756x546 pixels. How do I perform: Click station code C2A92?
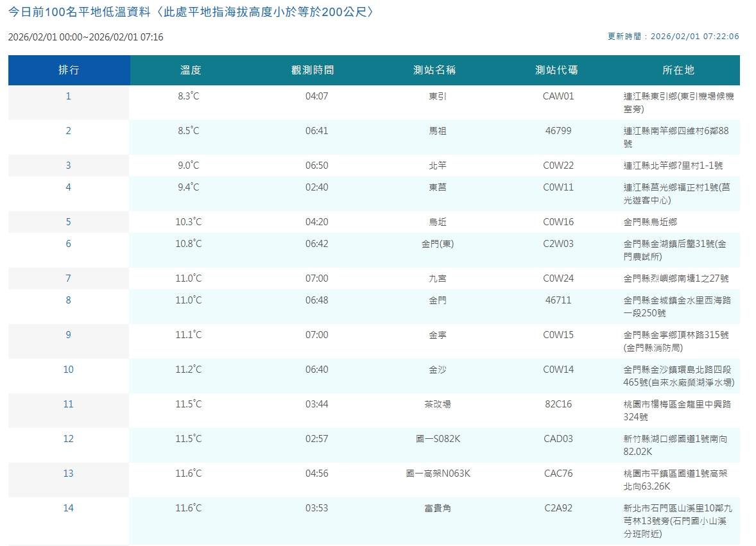[558, 508]
